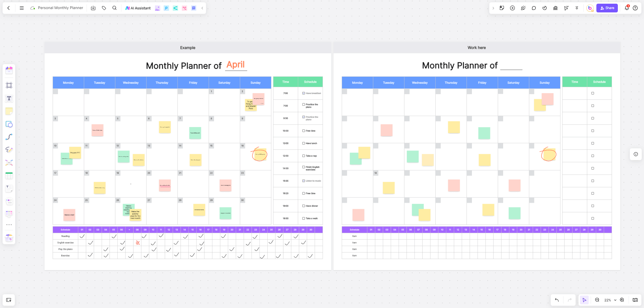Expand more tools double-chevron

577,8
